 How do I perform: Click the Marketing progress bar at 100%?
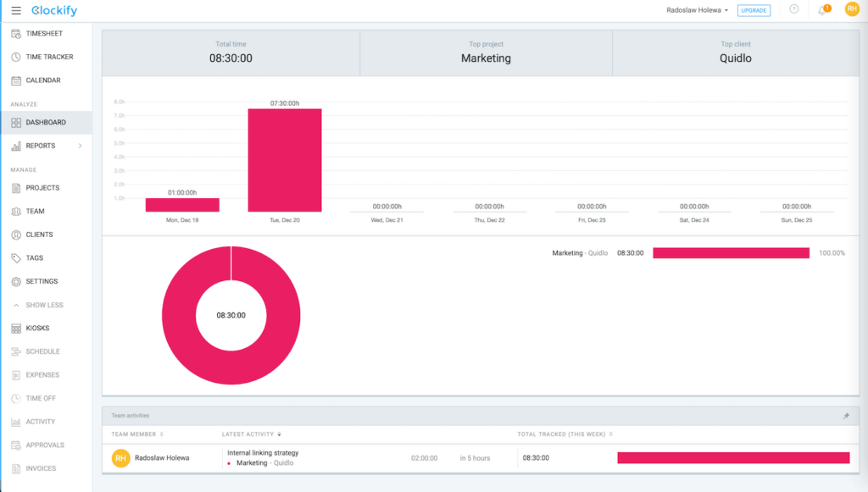731,253
